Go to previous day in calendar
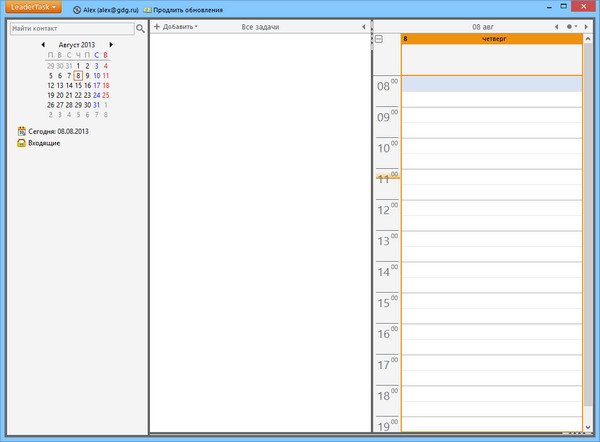This screenshot has height=442, width=600. (556, 26)
